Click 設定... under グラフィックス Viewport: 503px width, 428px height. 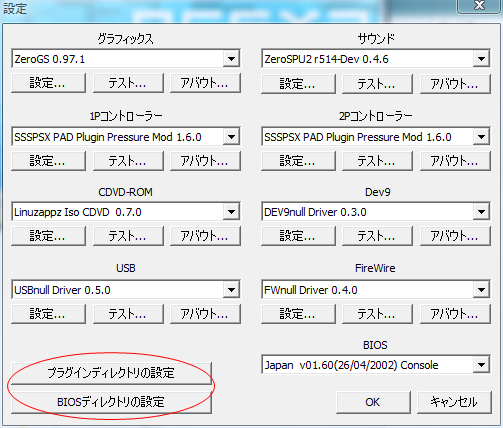pyautogui.click(x=48, y=83)
